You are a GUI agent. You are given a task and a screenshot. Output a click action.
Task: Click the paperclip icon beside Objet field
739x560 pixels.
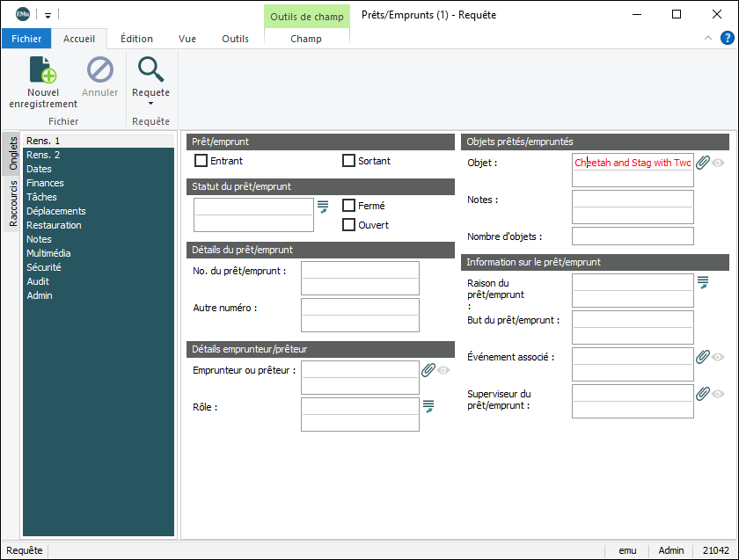tap(702, 163)
